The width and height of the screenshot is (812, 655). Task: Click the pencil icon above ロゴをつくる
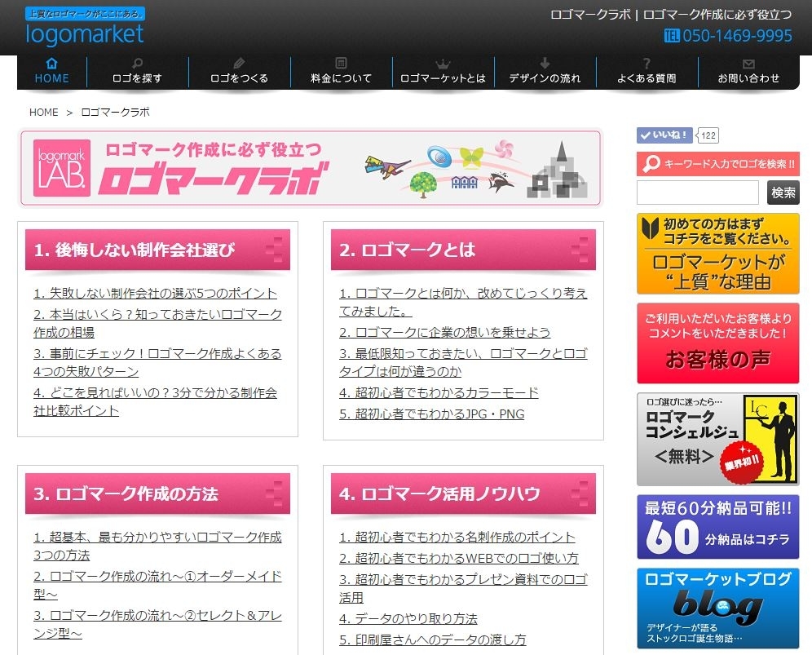pyautogui.click(x=239, y=64)
